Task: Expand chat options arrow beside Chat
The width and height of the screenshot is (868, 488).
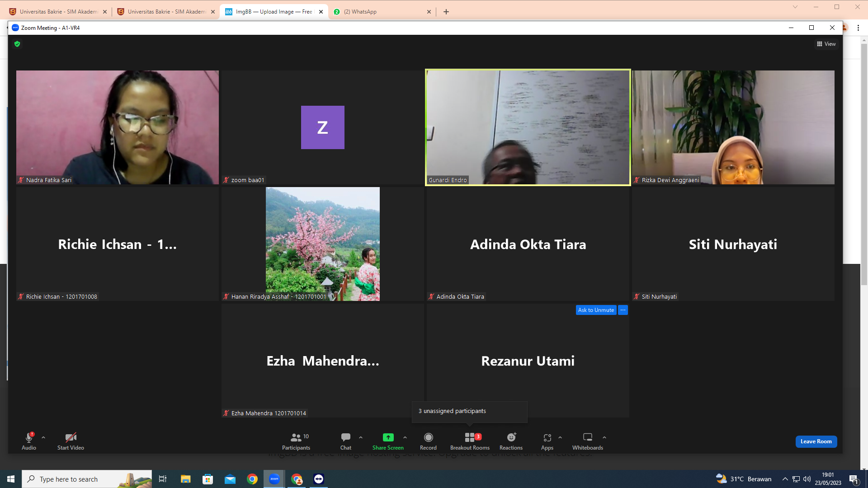Action: 361,437
